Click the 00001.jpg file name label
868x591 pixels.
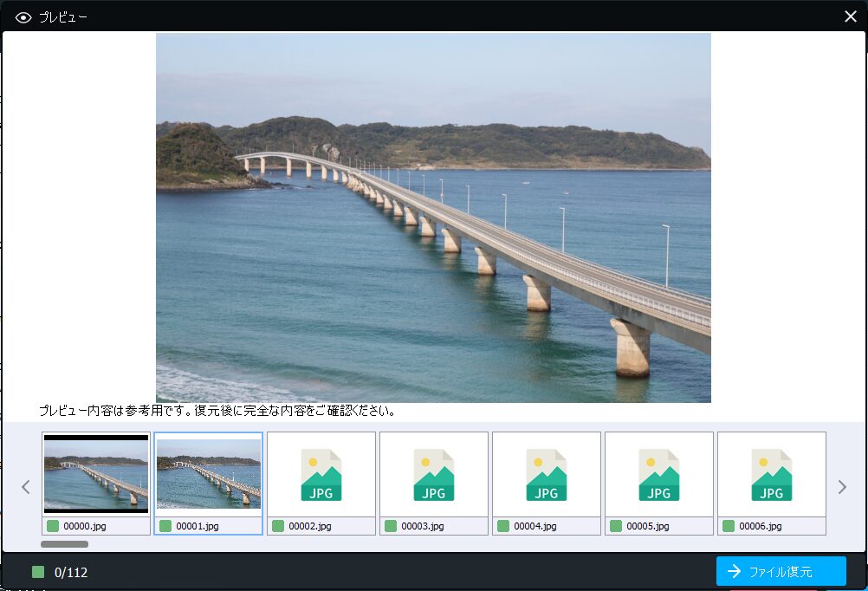(x=197, y=526)
